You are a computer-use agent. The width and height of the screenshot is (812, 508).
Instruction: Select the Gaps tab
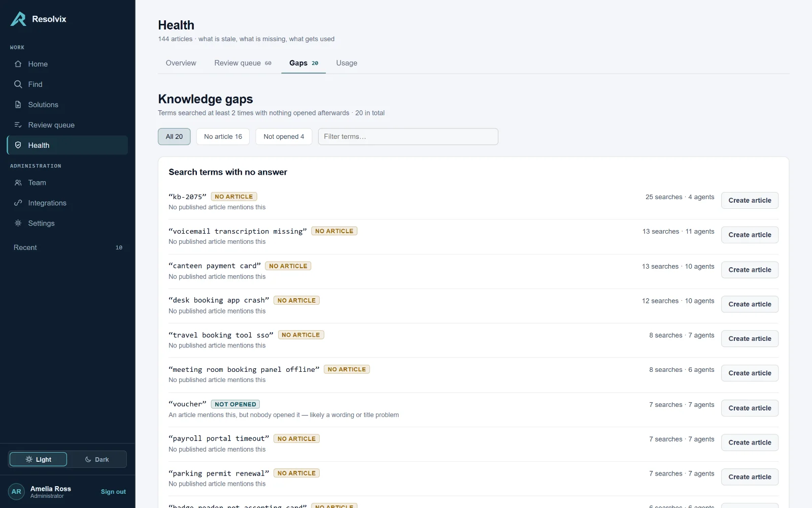tap(303, 63)
